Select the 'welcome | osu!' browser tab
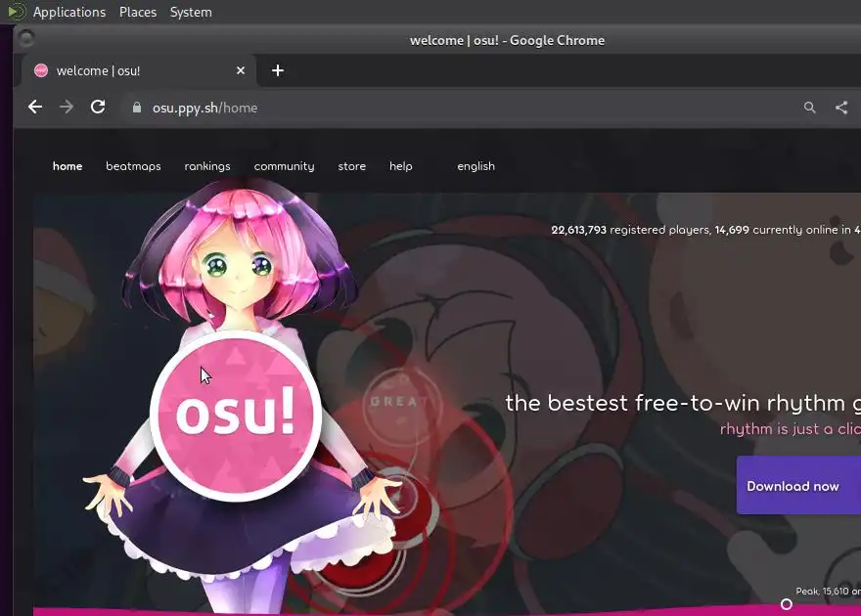The width and height of the screenshot is (861, 616). click(139, 70)
